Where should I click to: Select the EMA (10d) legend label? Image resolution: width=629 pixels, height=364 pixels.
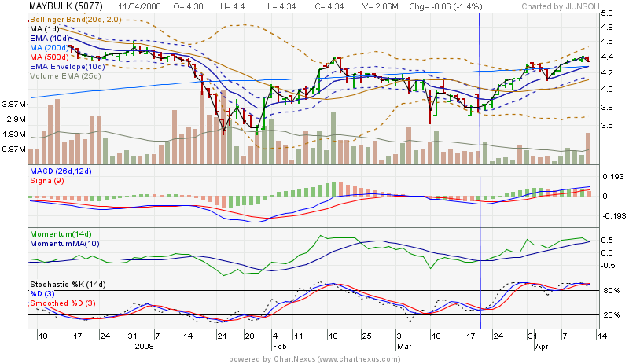point(50,38)
